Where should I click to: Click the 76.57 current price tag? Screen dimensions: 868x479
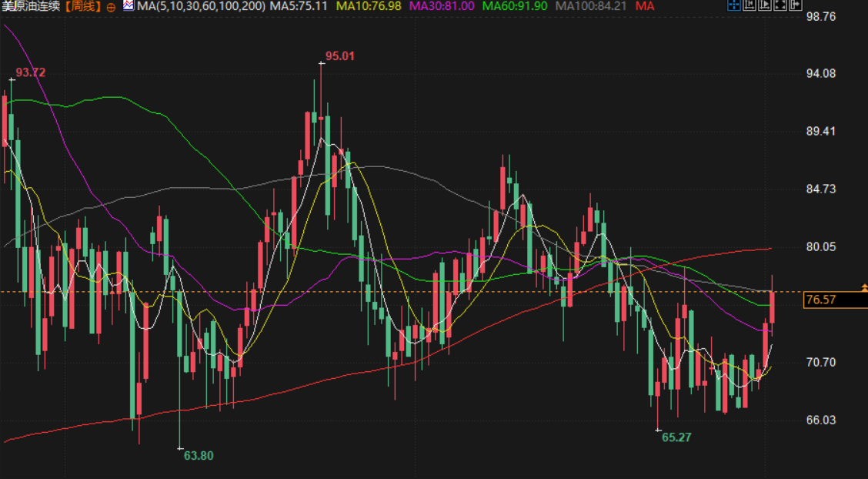click(820, 300)
